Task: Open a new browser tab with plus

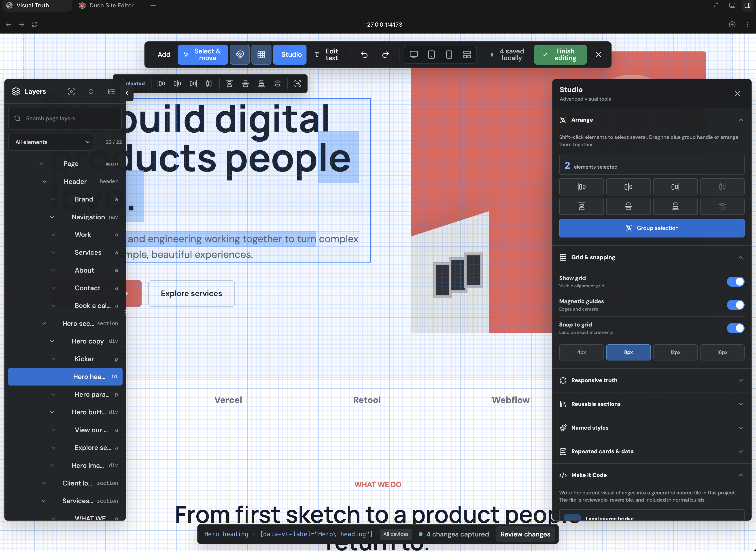Action: 153,5
